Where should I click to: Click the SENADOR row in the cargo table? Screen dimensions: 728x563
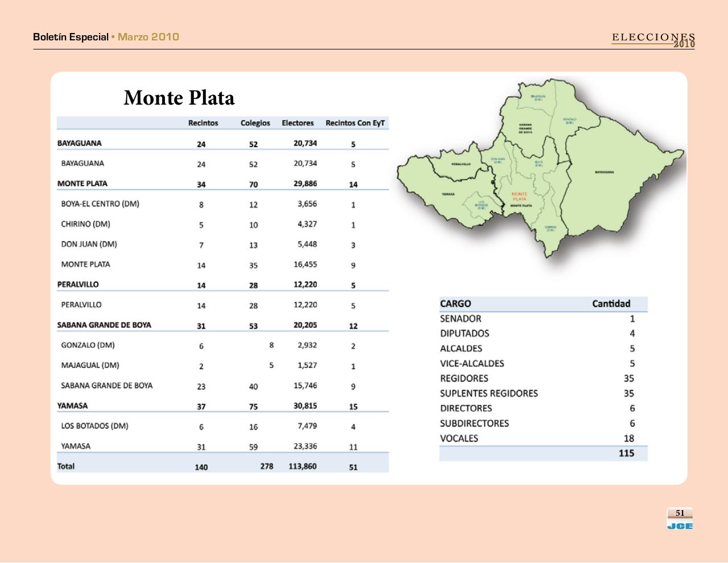(x=461, y=319)
